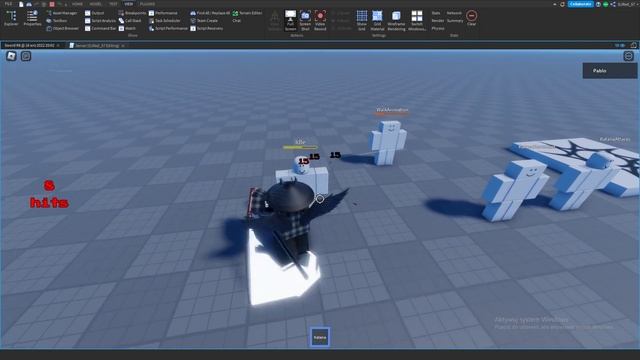Toggle Grid Material

pos(377,20)
